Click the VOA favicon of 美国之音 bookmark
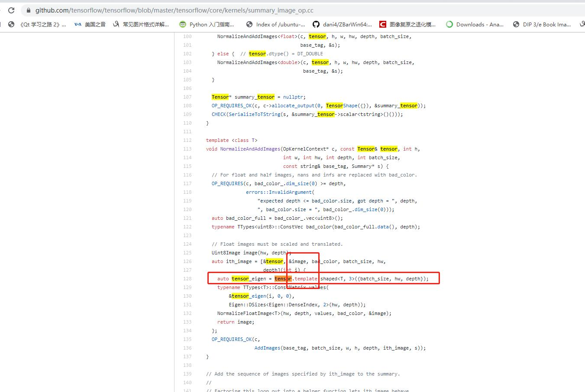This screenshot has height=392, width=585. [x=77, y=24]
